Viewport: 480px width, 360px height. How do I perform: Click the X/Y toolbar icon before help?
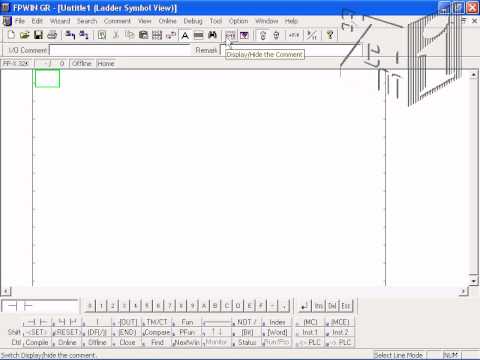[x=312, y=35]
